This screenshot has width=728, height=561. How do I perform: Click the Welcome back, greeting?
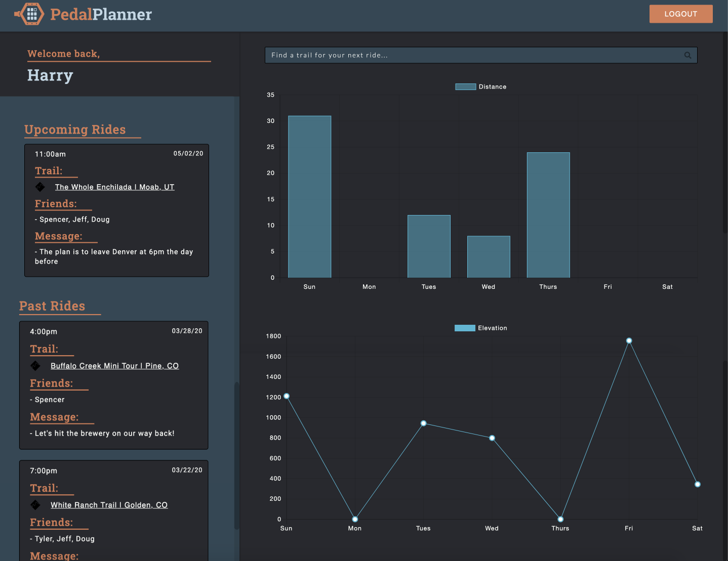63,54
